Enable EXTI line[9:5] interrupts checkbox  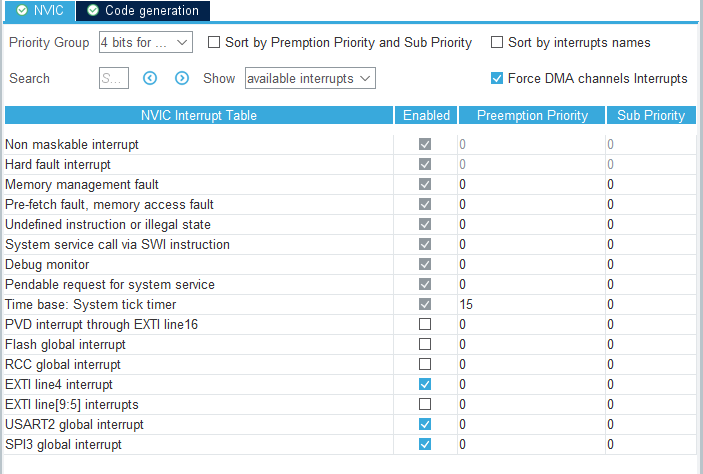point(426,404)
